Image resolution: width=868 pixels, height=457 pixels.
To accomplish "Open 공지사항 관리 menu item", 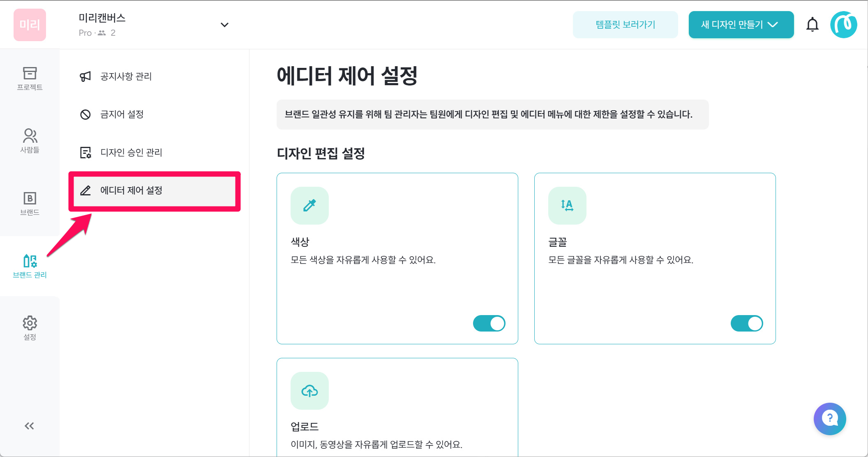I will pyautogui.click(x=126, y=77).
